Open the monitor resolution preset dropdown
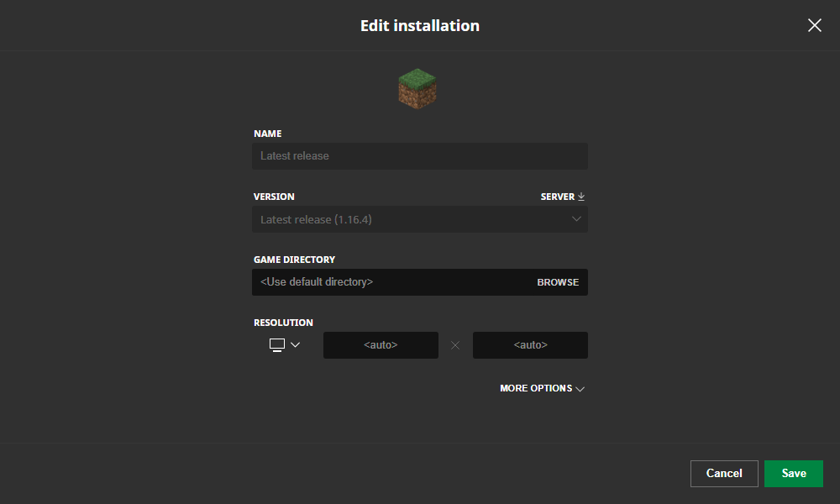 click(x=285, y=345)
